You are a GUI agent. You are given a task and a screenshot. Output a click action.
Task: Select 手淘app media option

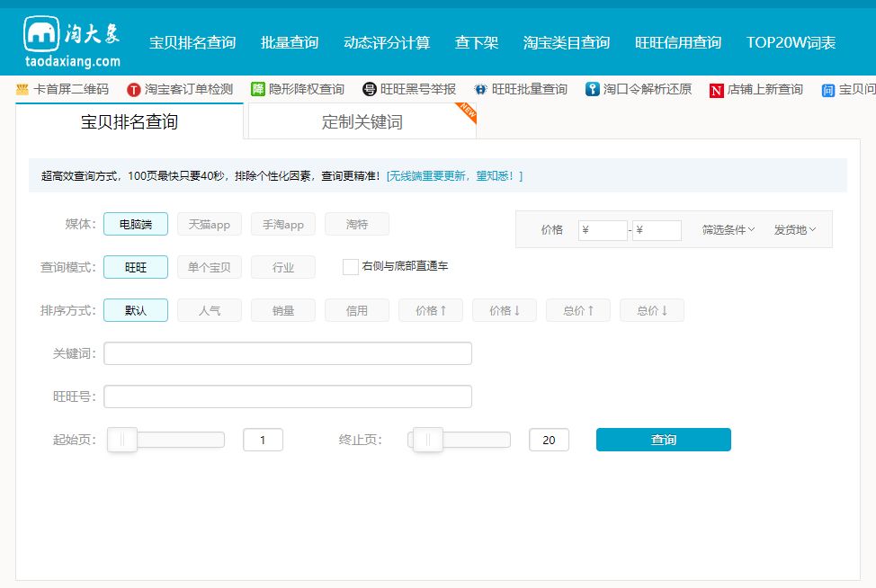point(283,224)
